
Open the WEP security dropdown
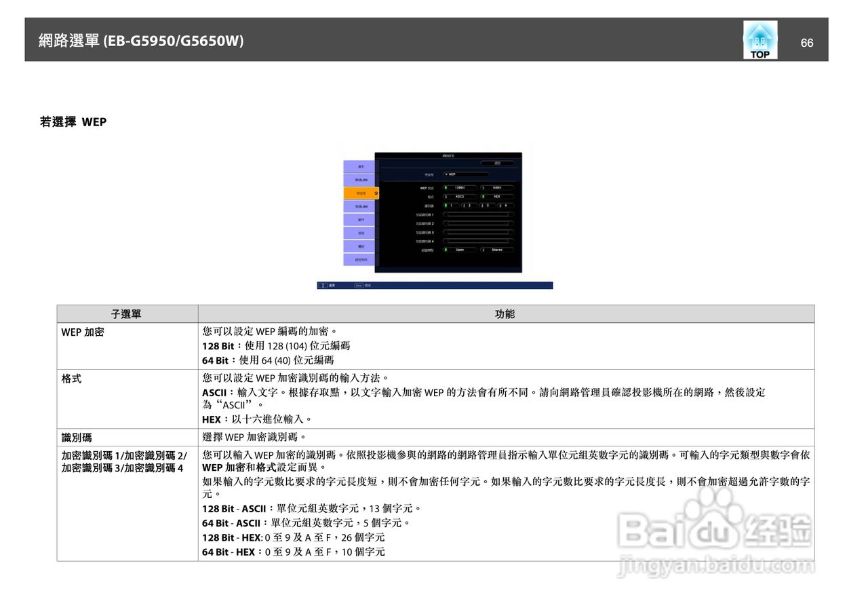click(465, 174)
